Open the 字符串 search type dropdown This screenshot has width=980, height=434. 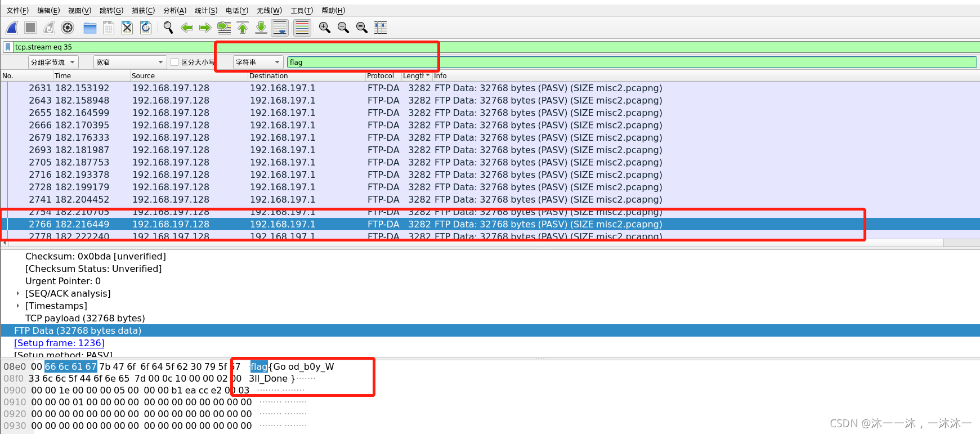pos(258,62)
